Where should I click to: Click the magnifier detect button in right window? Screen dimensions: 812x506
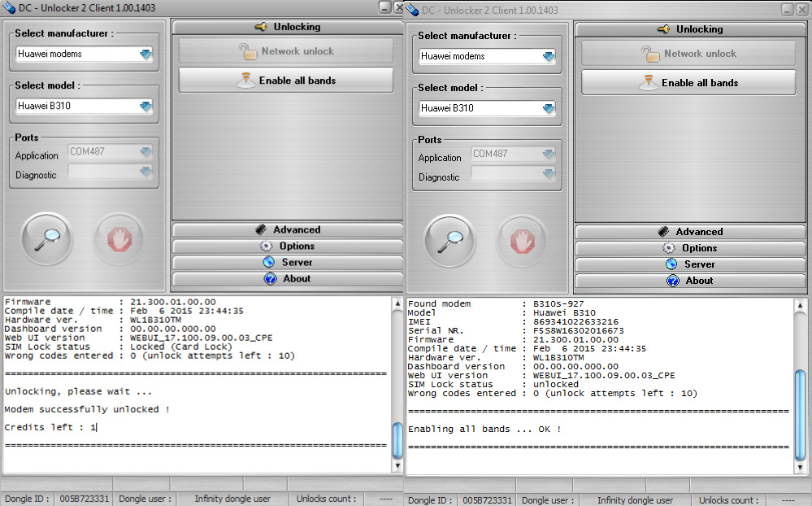point(450,241)
